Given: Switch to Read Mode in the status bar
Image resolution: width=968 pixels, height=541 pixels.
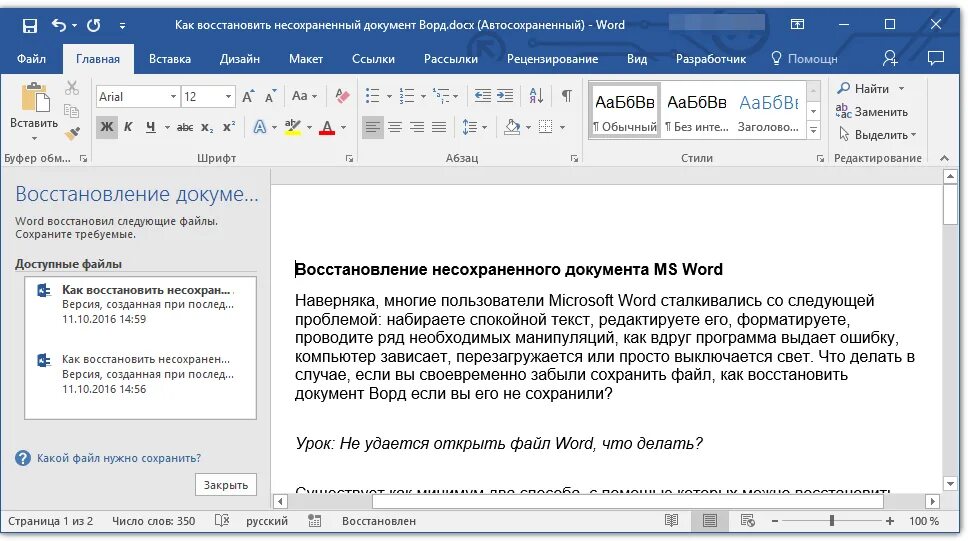Looking at the screenshot, I should click(x=672, y=521).
